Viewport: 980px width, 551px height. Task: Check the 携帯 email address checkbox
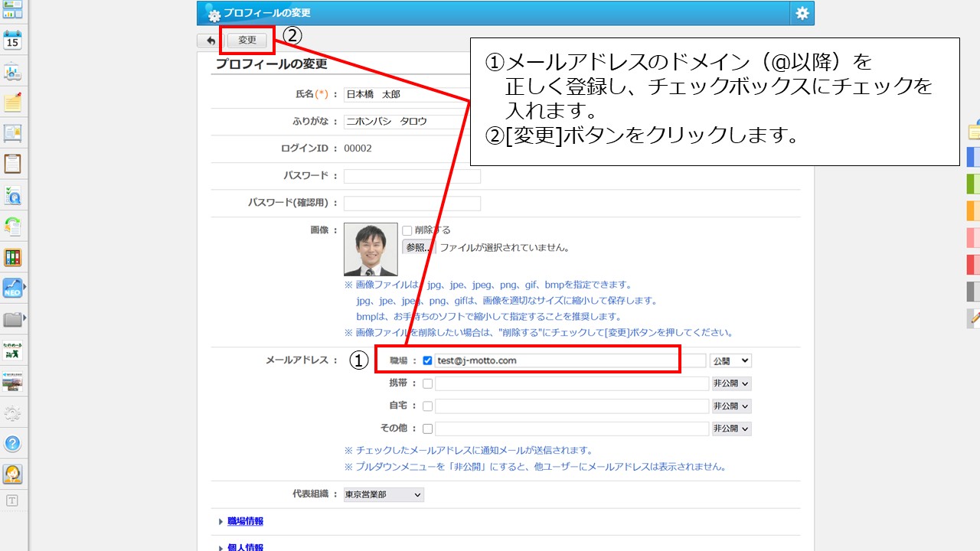pos(427,383)
